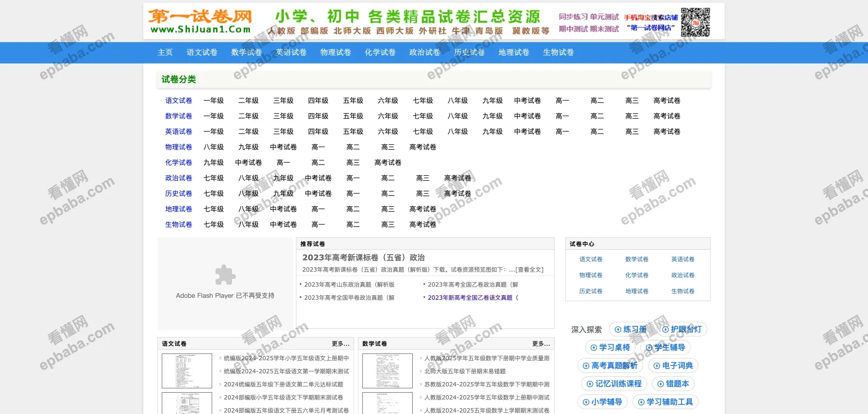Click the [查看全文] read more link
This screenshot has height=414, width=868.
(530, 270)
